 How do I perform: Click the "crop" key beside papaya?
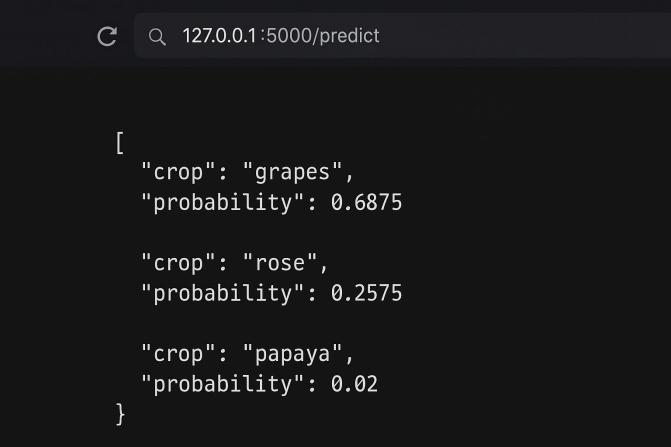(x=179, y=353)
